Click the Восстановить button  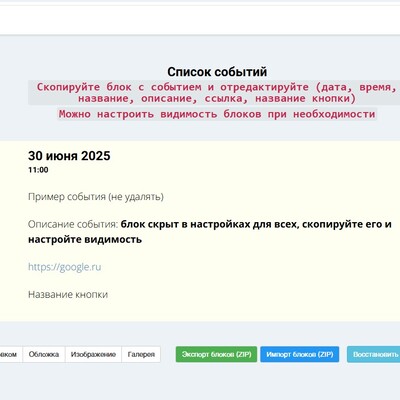[374, 354]
